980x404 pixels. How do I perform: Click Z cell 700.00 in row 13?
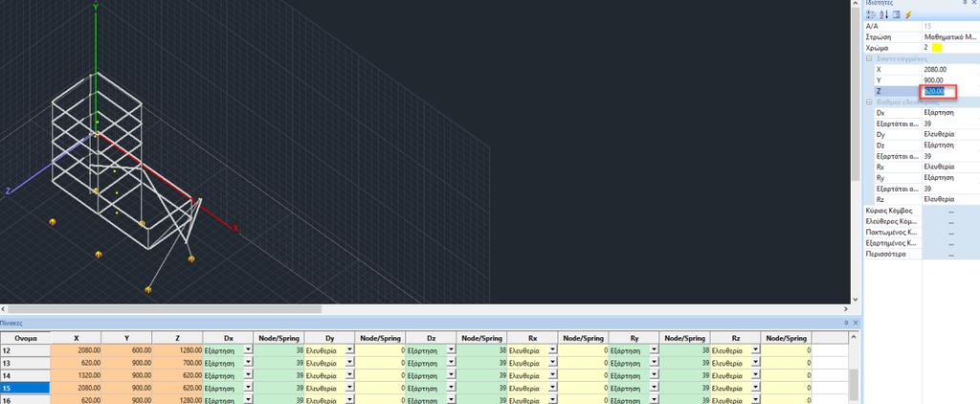177,363
